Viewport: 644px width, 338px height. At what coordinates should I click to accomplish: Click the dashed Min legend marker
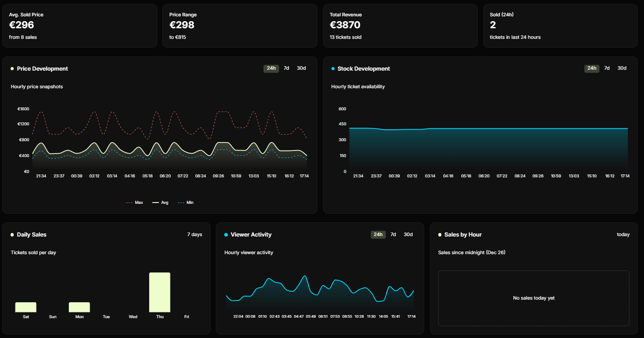pyautogui.click(x=180, y=202)
